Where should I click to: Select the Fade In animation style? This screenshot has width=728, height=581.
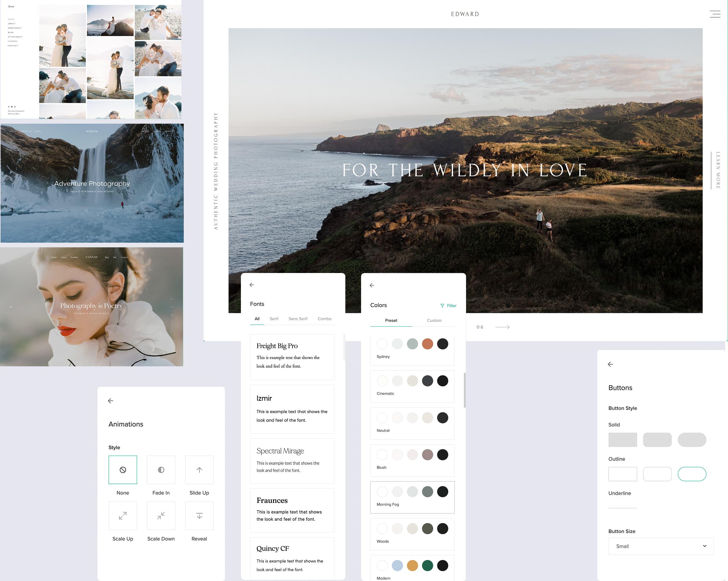coord(161,470)
